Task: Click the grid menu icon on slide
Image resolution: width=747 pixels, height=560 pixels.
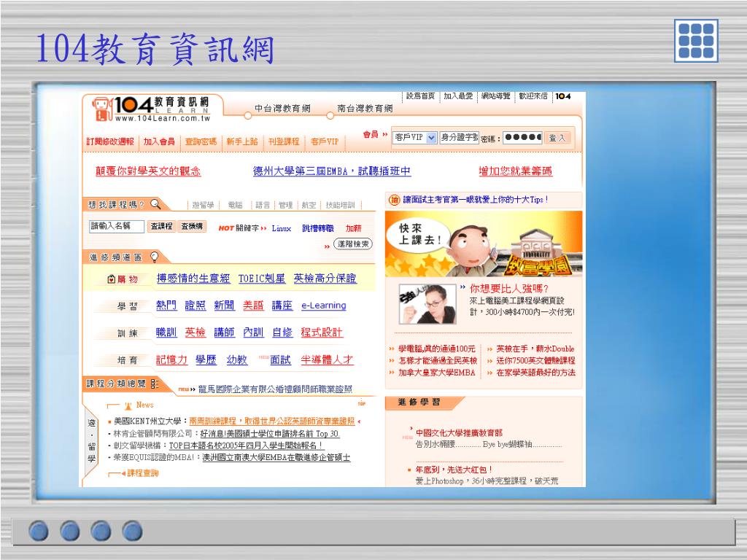Action: pos(696,41)
